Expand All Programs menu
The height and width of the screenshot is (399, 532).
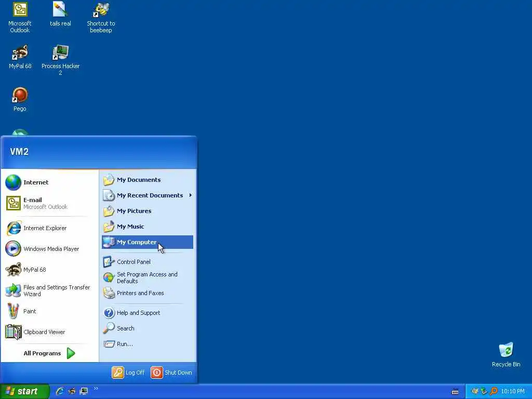[49, 353]
